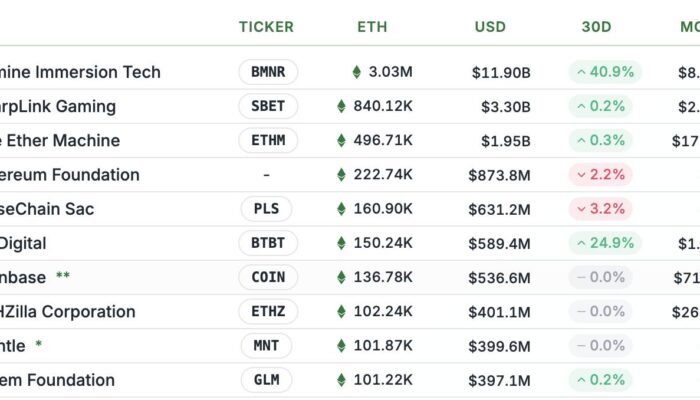Click the Ethereum icon beside 102.24K
This screenshot has height=400, width=700.
[341, 311]
